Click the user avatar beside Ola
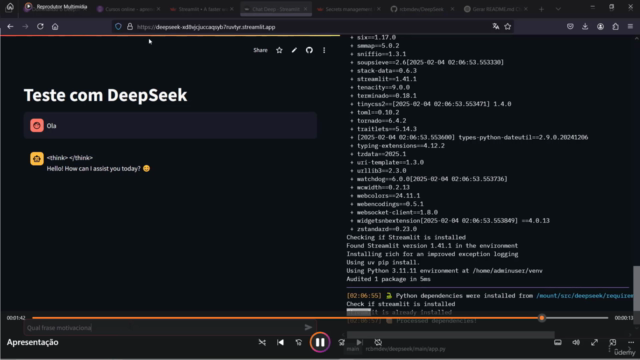The height and width of the screenshot is (360, 640). click(37, 126)
